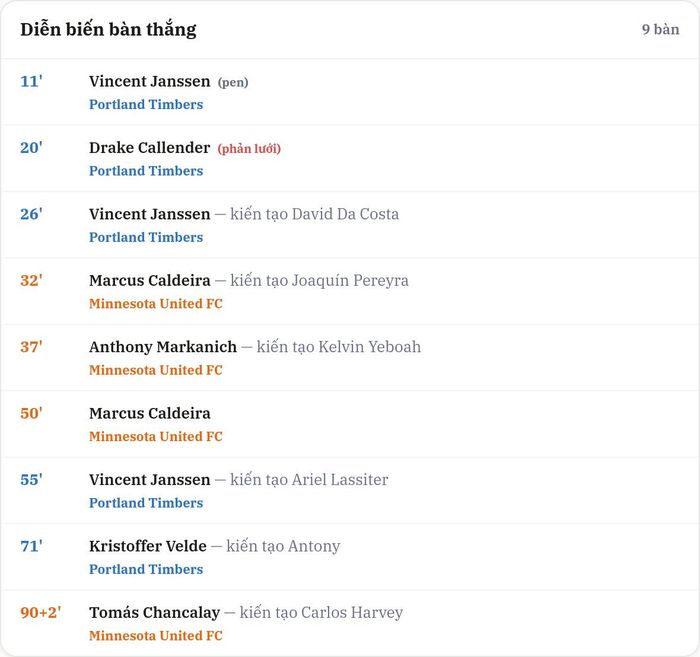
Task: Click Carlos Harvey assist name
Action: [x=352, y=612]
